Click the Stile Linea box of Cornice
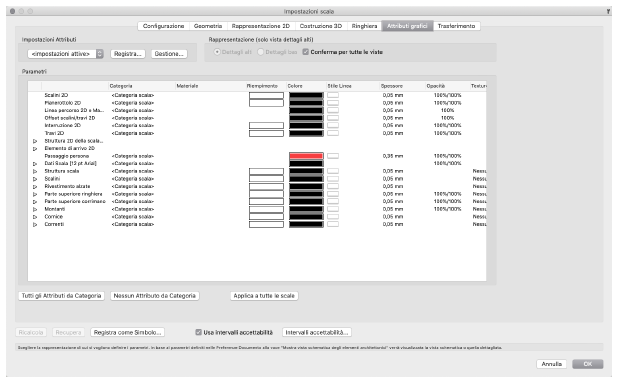 [x=333, y=216]
